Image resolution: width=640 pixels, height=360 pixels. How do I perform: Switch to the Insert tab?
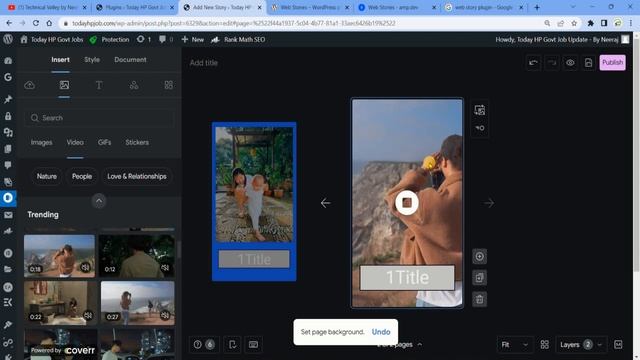coord(60,60)
